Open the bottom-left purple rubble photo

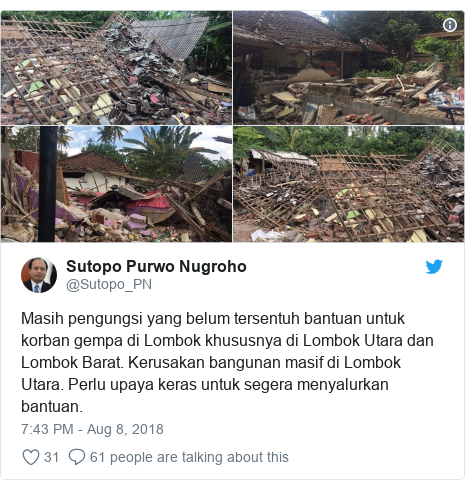pos(116,184)
